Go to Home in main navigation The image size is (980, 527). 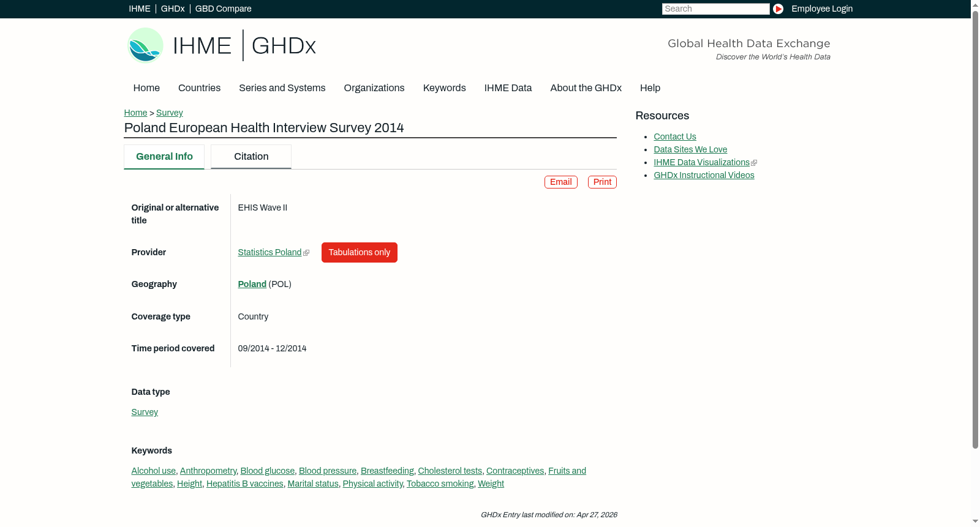(146, 88)
